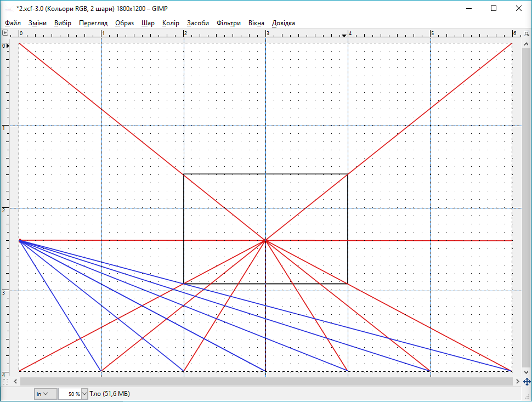Minimize the GIMP window

click(x=469, y=8)
